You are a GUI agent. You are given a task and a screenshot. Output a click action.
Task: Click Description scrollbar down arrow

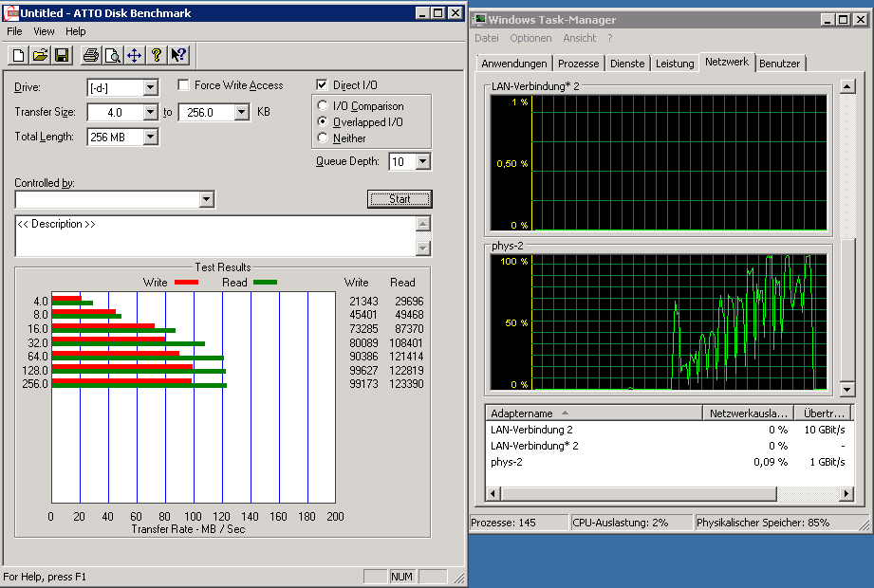click(x=423, y=248)
